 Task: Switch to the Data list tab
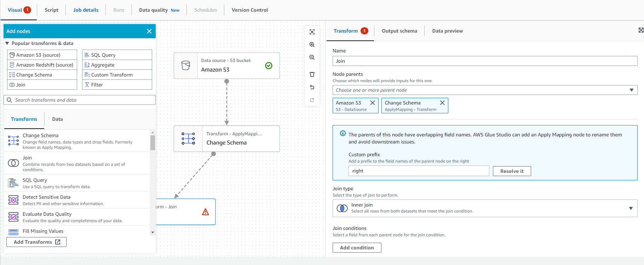[57, 119]
